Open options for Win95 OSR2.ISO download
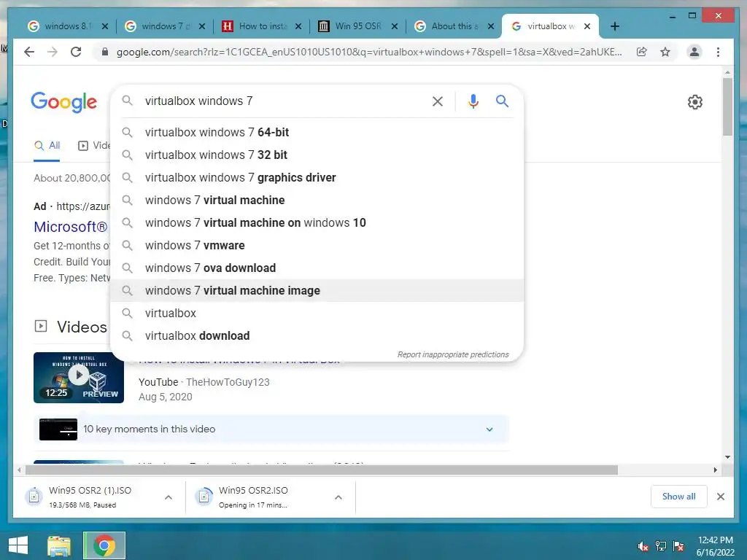The image size is (747, 560). pos(338,497)
